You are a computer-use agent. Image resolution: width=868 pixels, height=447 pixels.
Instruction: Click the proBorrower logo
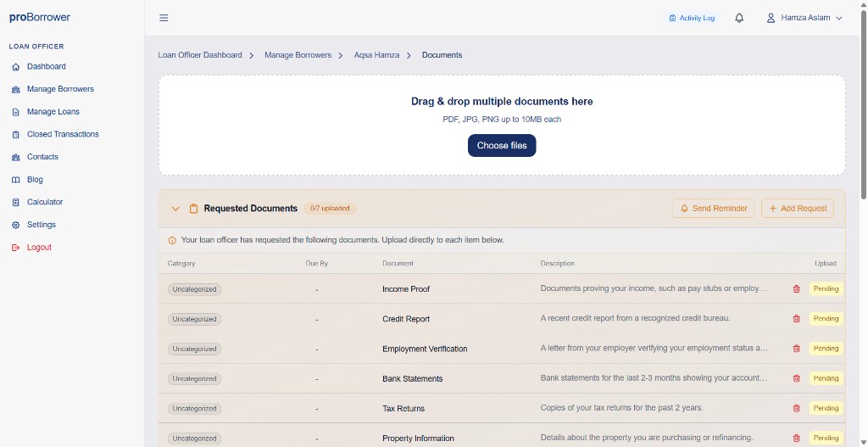pos(40,17)
